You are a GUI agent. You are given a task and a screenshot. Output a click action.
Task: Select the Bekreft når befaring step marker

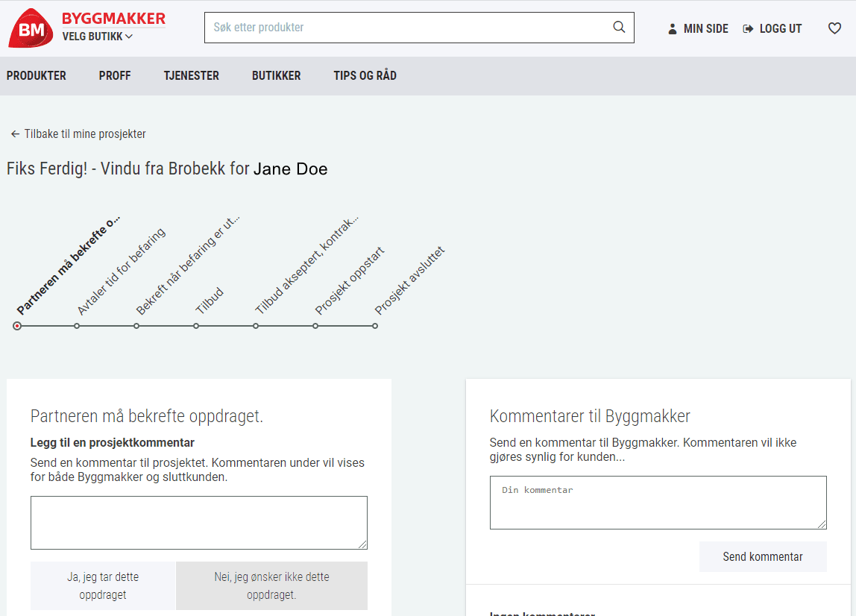tap(136, 326)
